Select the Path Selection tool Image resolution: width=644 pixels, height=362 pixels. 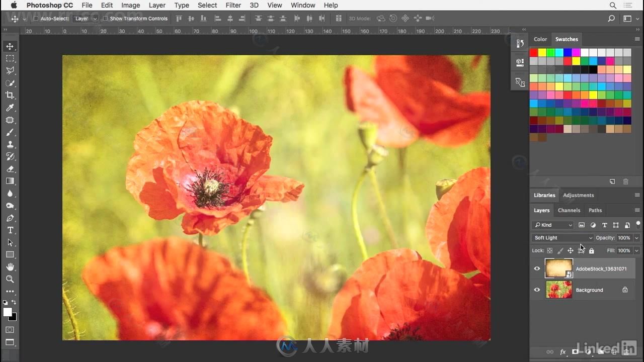pos(10,242)
